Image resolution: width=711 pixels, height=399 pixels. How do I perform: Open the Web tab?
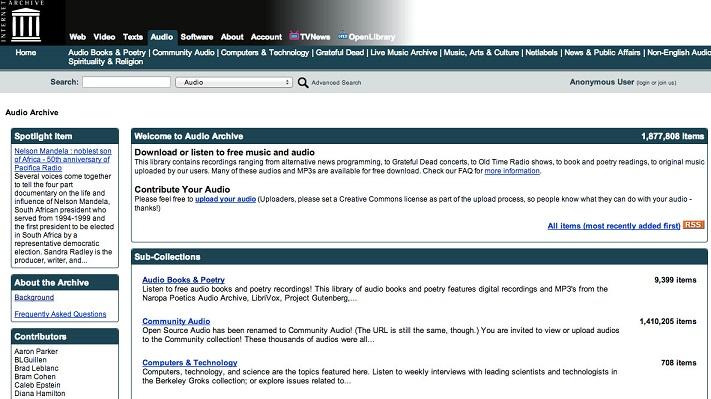[78, 37]
